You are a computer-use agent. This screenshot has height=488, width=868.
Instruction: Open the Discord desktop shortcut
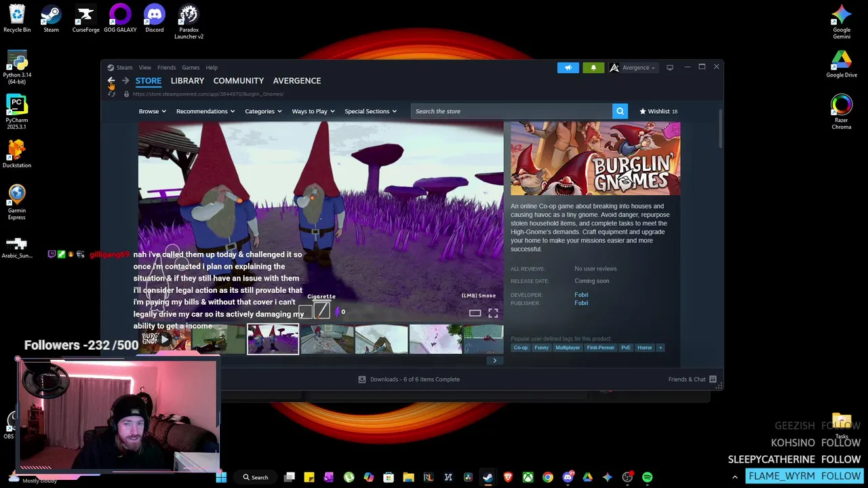[155, 19]
